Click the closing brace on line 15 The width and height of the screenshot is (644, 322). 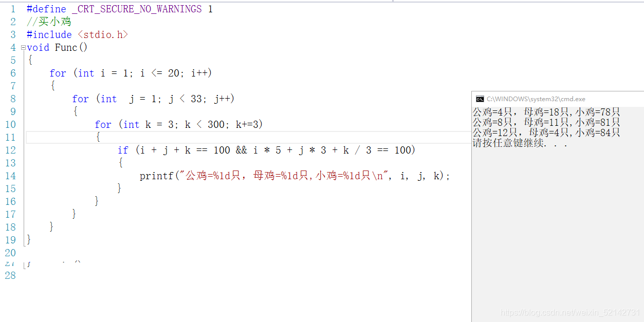pyautogui.click(x=120, y=188)
